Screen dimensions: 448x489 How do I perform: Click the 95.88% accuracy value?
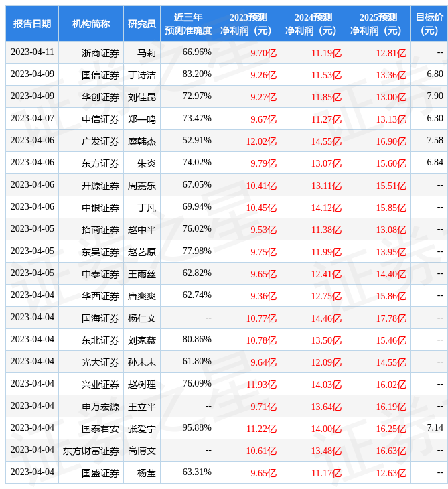pos(197,427)
